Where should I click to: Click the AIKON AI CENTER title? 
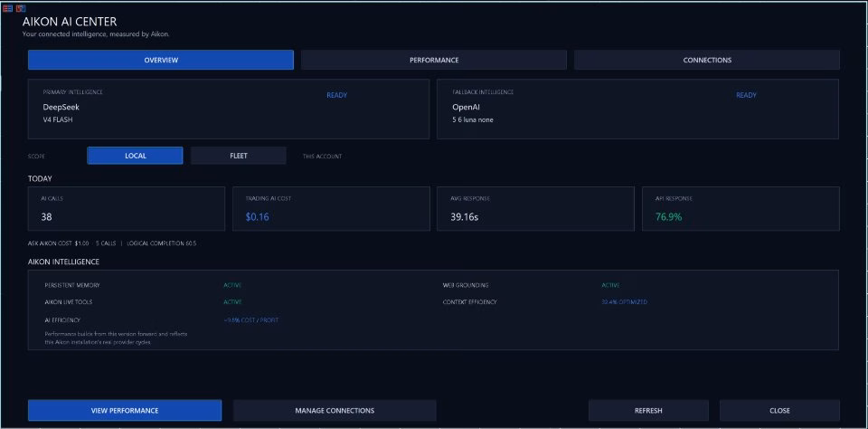(x=70, y=22)
